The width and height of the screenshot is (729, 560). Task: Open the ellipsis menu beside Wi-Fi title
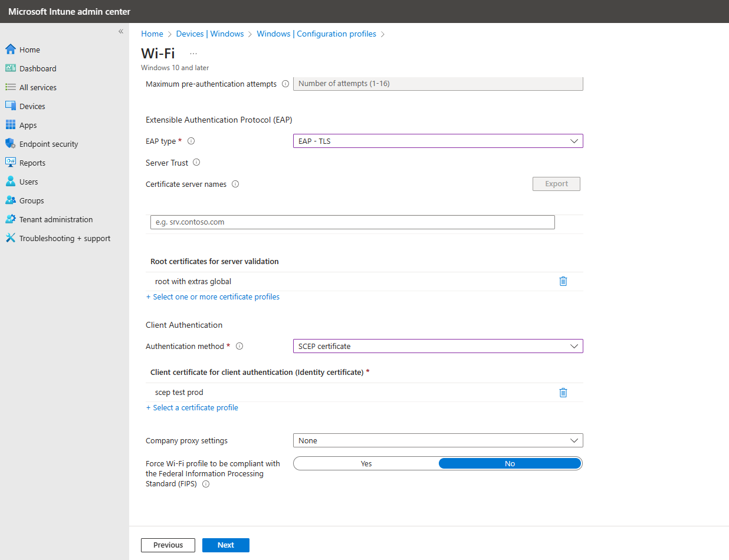pyautogui.click(x=193, y=54)
